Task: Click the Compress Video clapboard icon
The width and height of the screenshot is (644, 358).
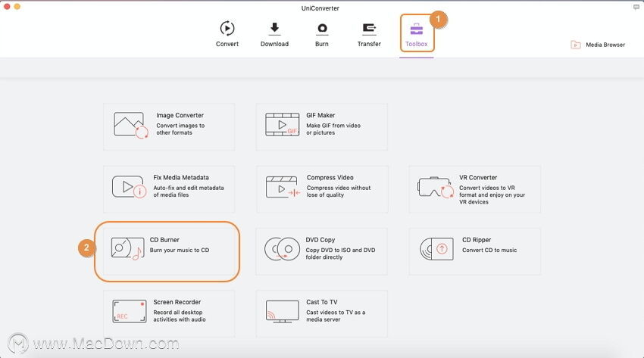Action: [283, 187]
